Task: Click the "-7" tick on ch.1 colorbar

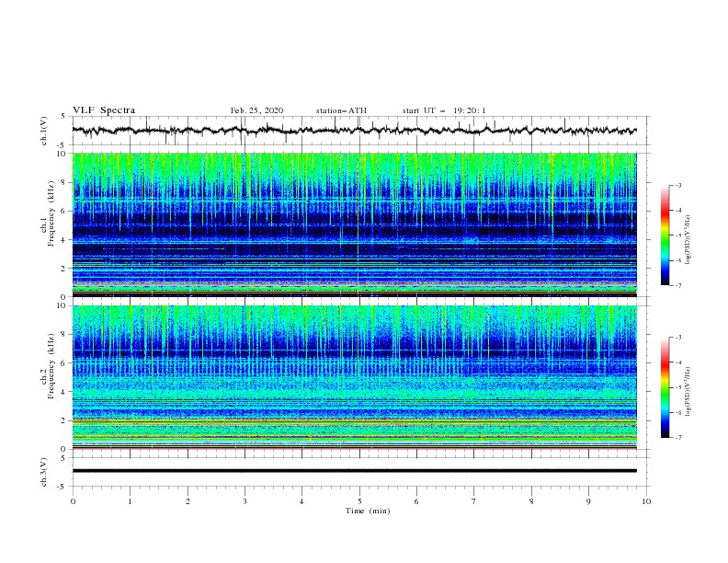Action: click(x=677, y=285)
